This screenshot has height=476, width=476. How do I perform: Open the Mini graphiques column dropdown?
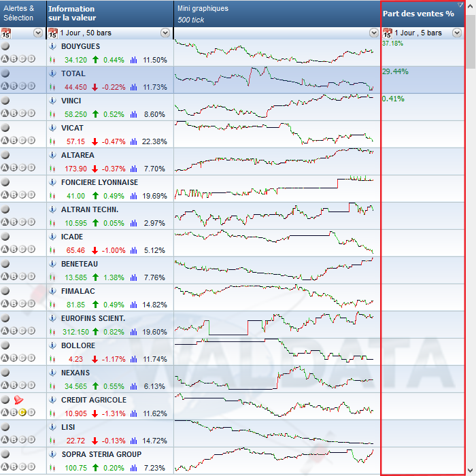click(374, 33)
